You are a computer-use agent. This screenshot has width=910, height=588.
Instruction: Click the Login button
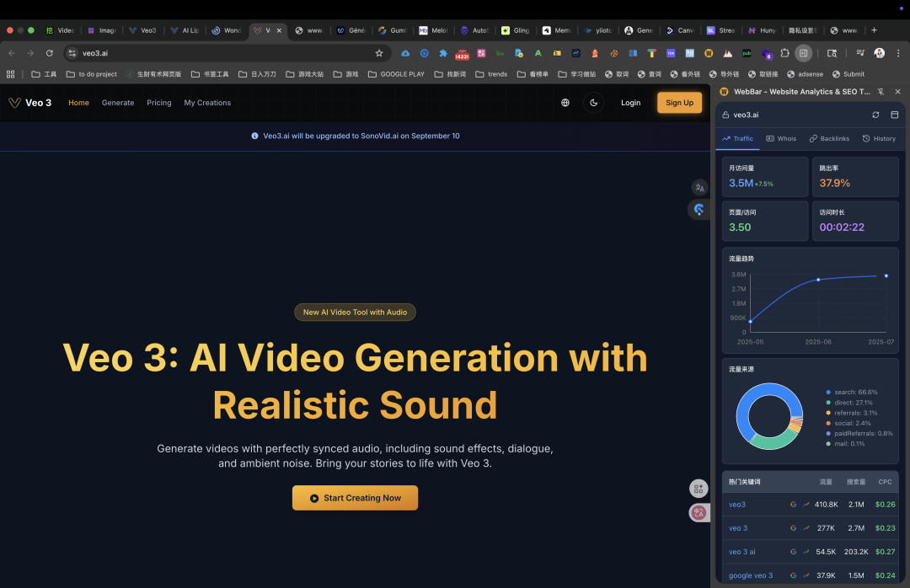(631, 103)
